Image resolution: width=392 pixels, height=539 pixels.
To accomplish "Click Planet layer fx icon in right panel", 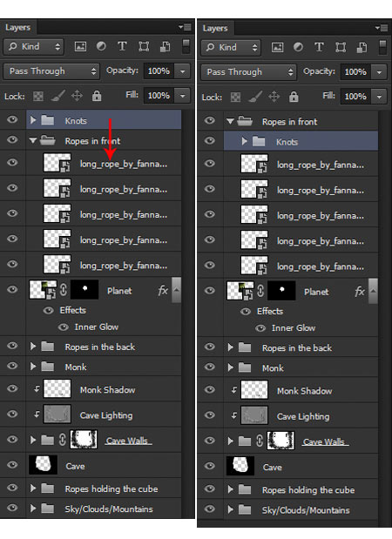I will click(360, 292).
